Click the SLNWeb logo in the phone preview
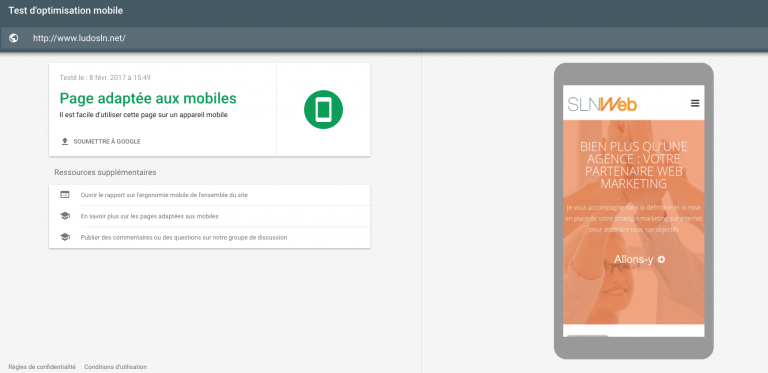 coord(602,104)
